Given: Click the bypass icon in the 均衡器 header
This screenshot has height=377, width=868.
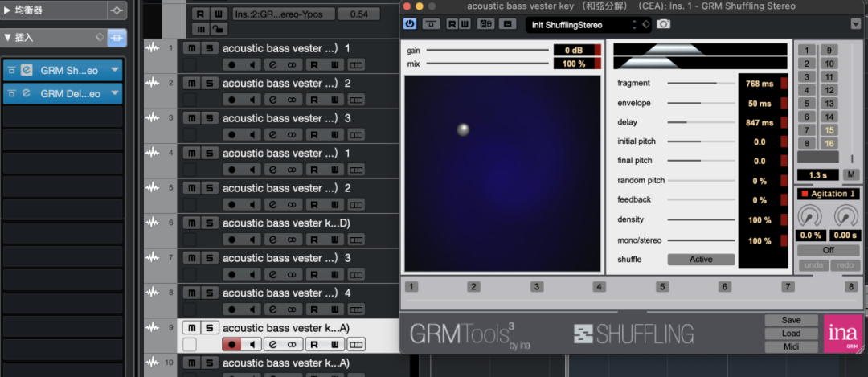Looking at the screenshot, I should pyautogui.click(x=117, y=10).
